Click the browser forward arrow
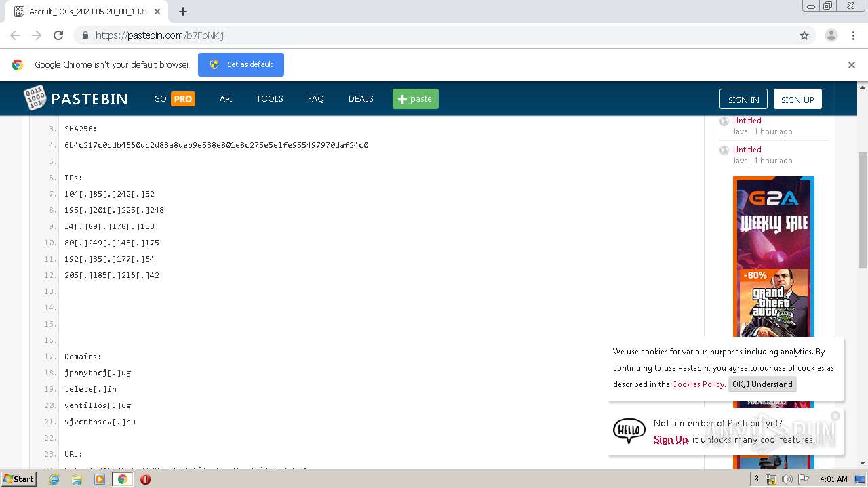 [37, 35]
